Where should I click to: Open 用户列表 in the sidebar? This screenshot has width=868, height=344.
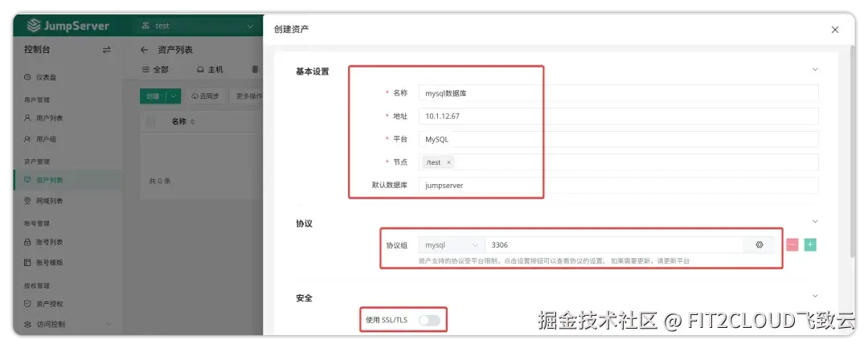pyautogui.click(x=50, y=118)
